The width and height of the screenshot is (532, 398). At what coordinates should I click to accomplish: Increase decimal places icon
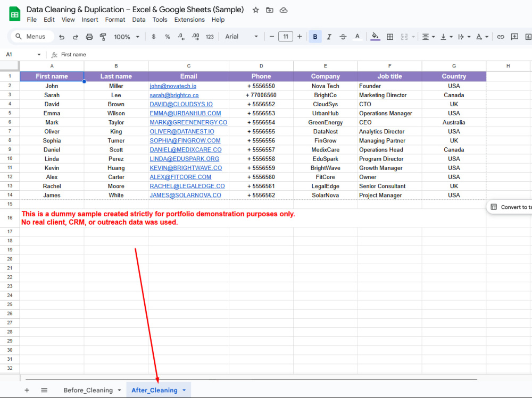pyautogui.click(x=195, y=37)
